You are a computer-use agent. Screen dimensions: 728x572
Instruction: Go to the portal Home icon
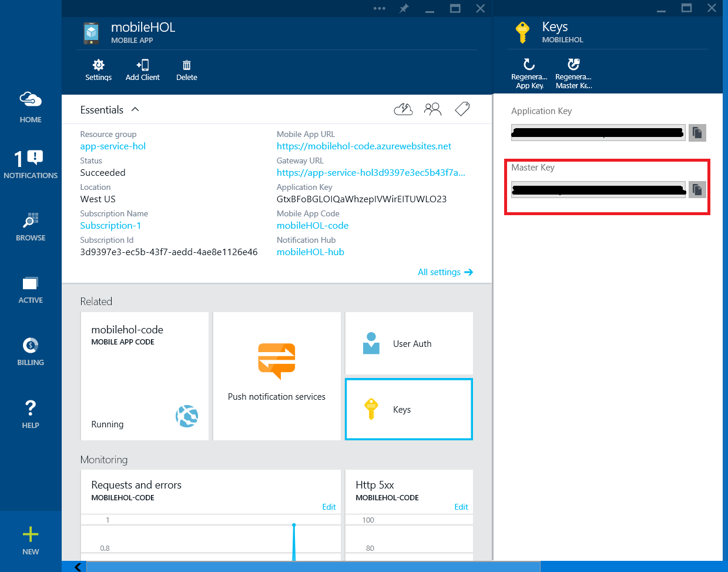tap(31, 107)
